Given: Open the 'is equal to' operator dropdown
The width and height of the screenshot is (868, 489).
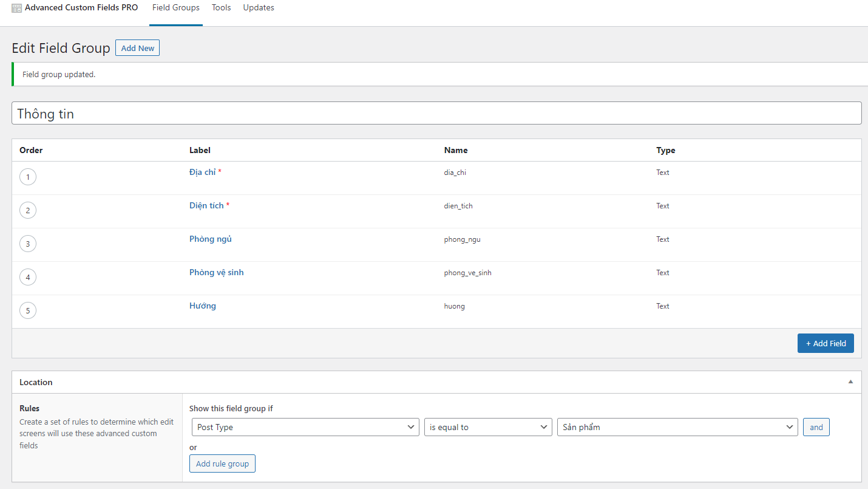Looking at the screenshot, I should (x=488, y=427).
